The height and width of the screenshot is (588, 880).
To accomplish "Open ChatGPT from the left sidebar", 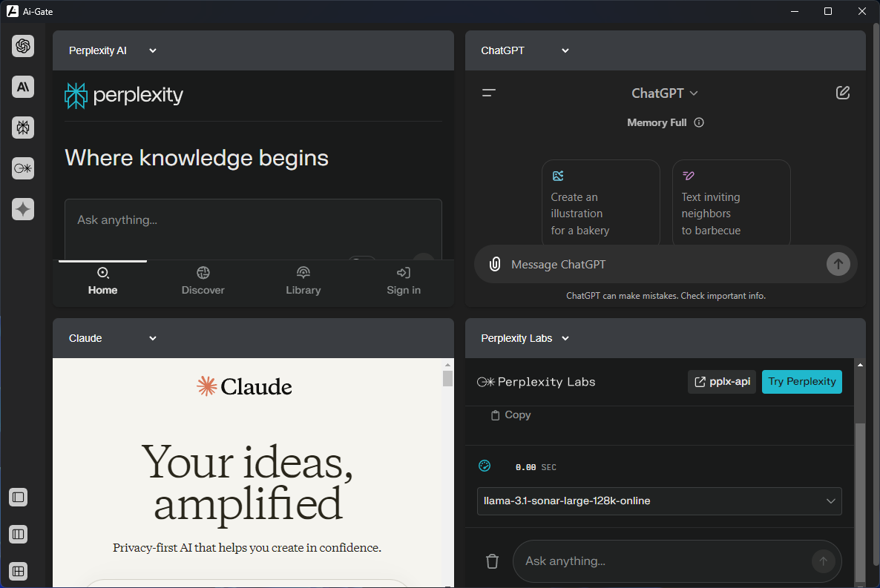I will [23, 46].
